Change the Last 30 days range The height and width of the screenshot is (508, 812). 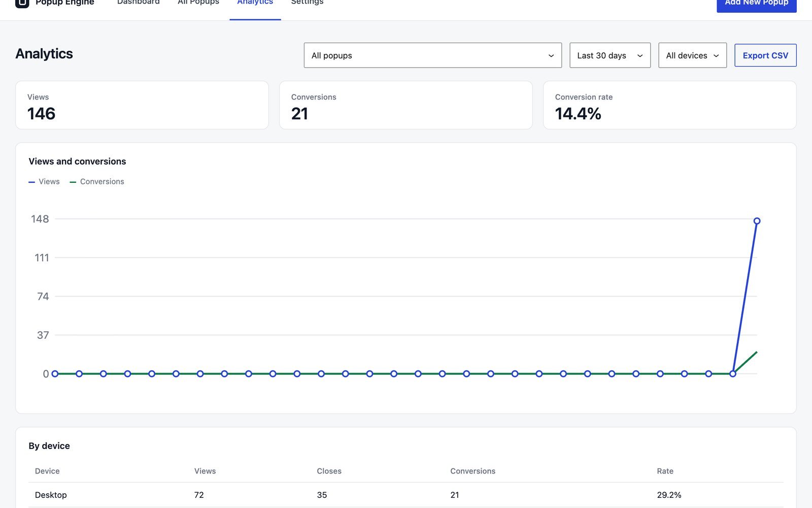pyautogui.click(x=610, y=55)
